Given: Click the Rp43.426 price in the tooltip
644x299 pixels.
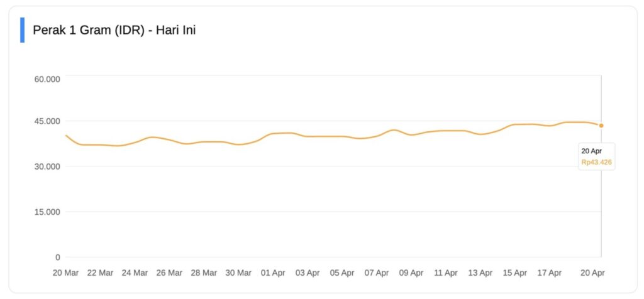Looking at the screenshot, I should [x=596, y=162].
